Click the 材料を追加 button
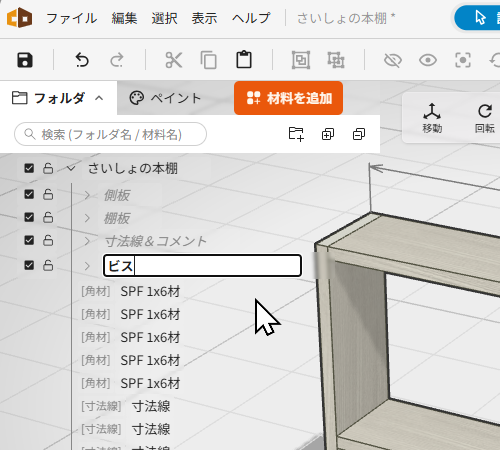The width and height of the screenshot is (500, 450). click(288, 98)
